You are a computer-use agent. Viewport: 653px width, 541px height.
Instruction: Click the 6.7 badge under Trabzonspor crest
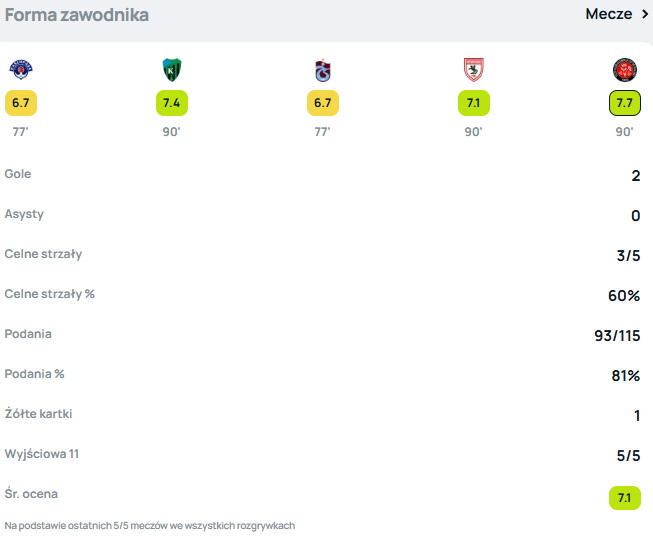[322, 103]
